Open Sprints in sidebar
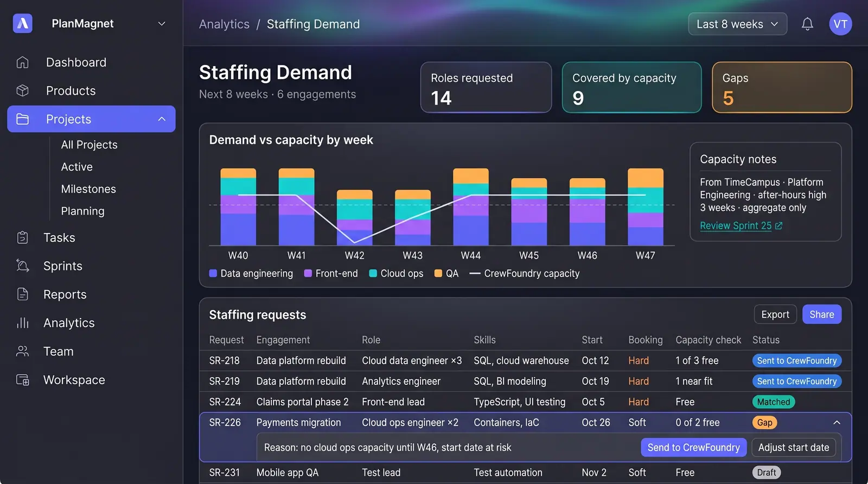The width and height of the screenshot is (868, 484). pyautogui.click(x=63, y=266)
